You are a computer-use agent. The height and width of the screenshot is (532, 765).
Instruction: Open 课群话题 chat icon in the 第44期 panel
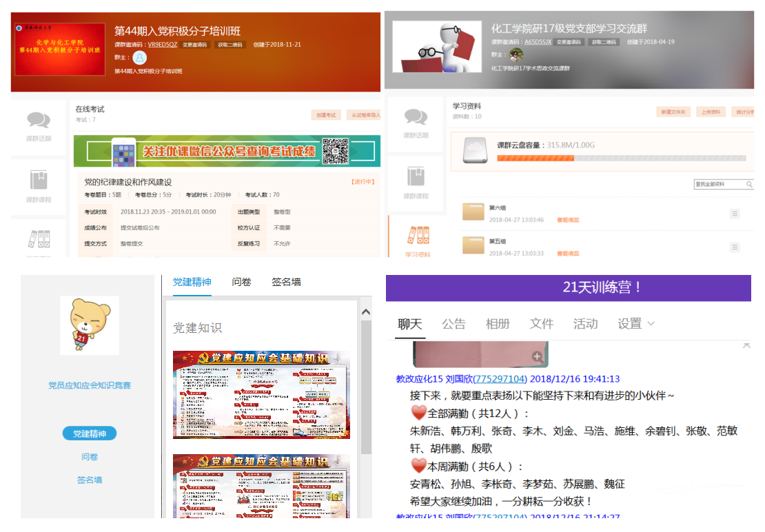[39, 121]
